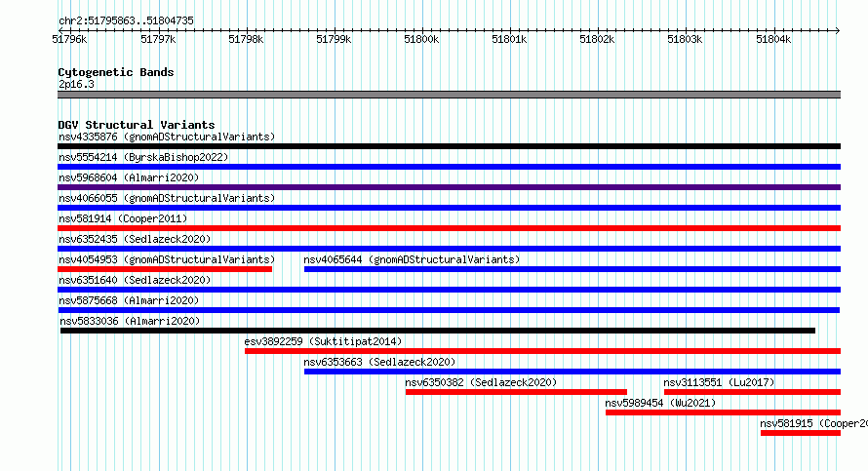Open nsv4065644 (gnomADStructuralVariants) label
This screenshot has width=868, height=471.
[x=412, y=259]
